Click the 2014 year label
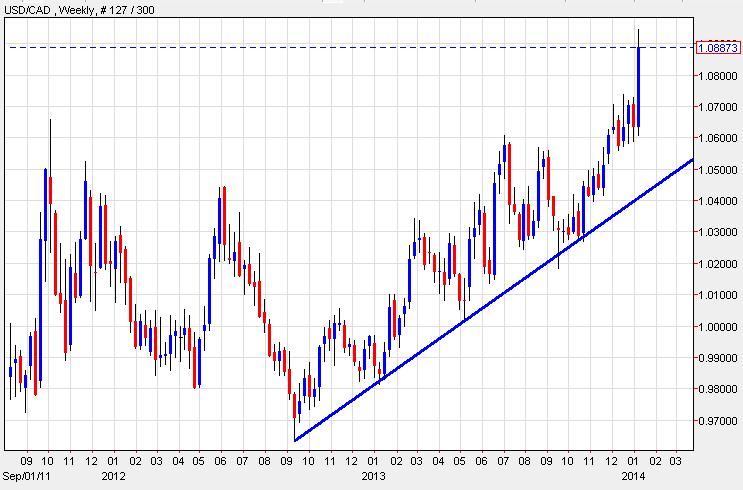Image resolution: width=743 pixels, height=490 pixels. click(x=633, y=476)
